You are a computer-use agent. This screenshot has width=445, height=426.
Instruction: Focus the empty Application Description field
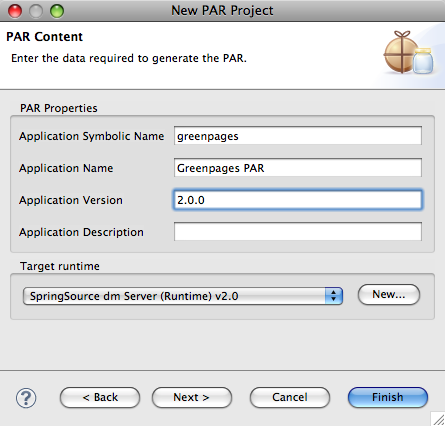pos(298,231)
